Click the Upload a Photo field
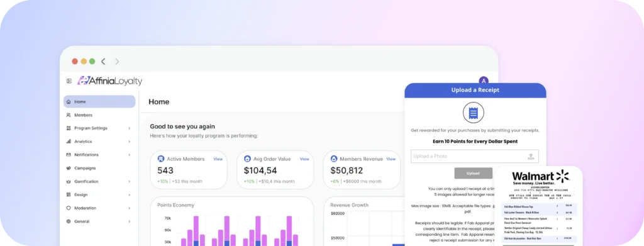This screenshot has width=644, height=246. (x=475, y=156)
